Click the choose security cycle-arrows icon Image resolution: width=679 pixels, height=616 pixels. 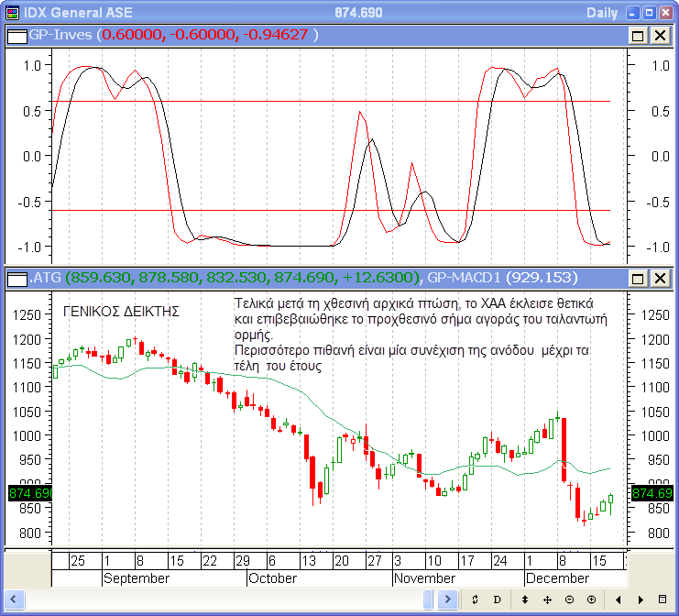point(475,599)
